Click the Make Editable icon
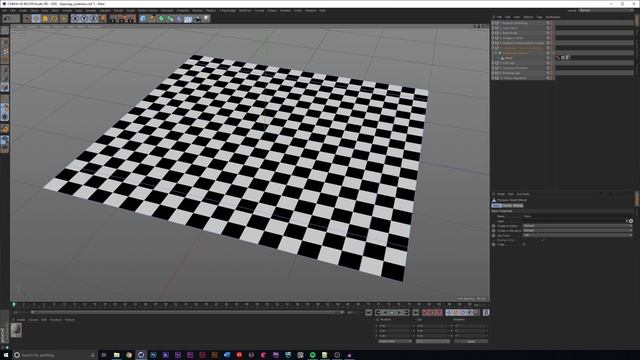 click(4, 30)
